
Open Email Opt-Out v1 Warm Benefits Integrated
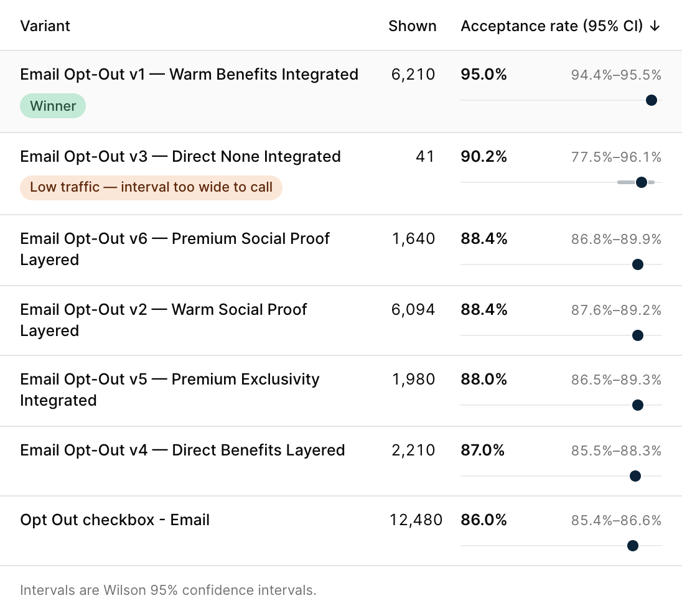[189, 75]
